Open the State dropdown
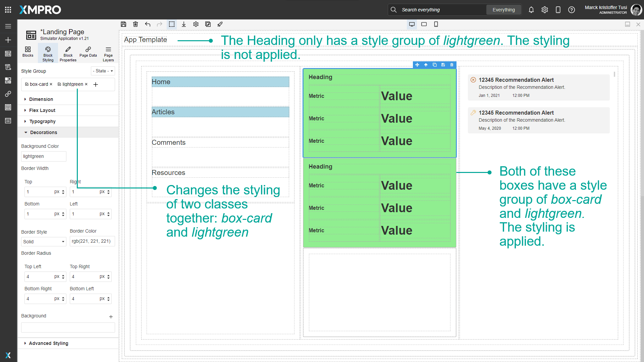Image resolution: width=644 pixels, height=362 pixels. tap(103, 71)
